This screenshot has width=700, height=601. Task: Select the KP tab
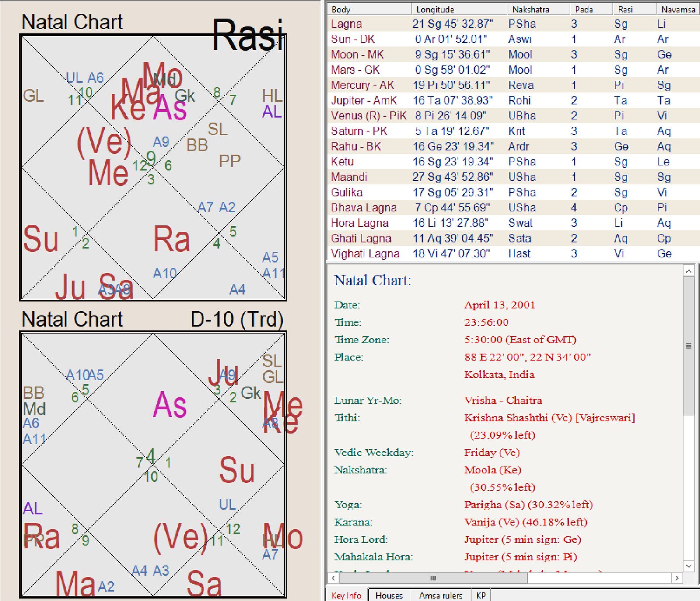point(481,595)
